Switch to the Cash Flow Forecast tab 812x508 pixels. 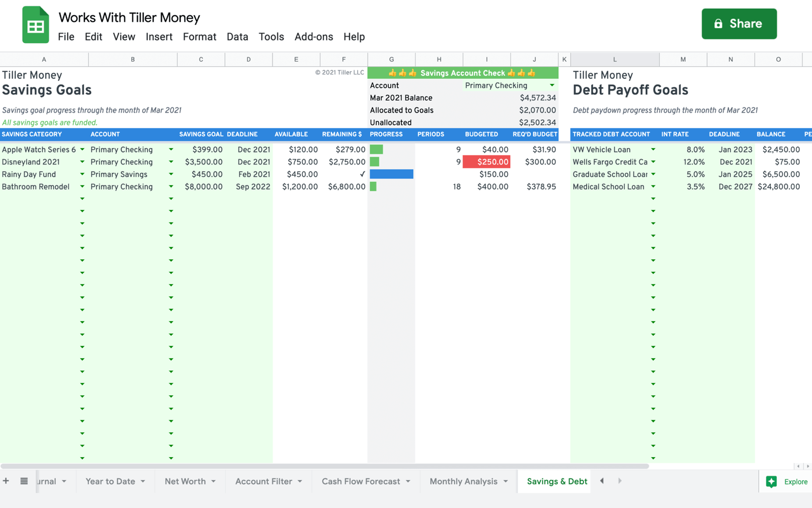(361, 481)
